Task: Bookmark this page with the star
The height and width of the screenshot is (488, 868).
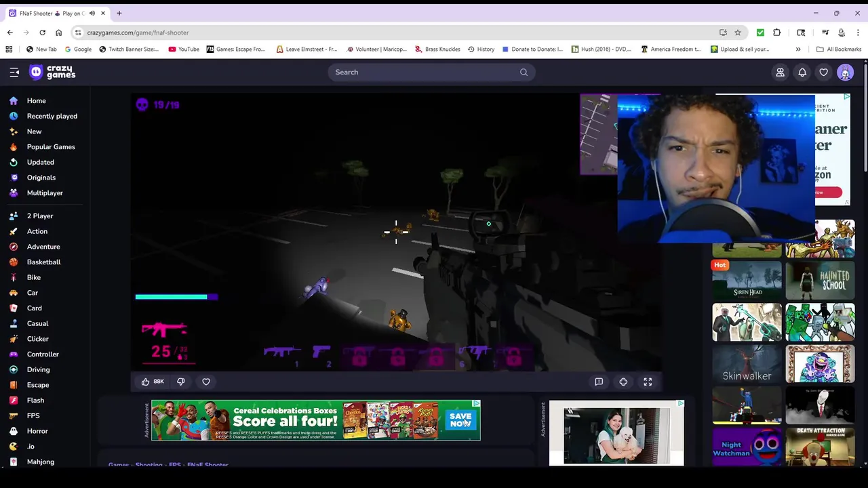Action: (x=738, y=33)
